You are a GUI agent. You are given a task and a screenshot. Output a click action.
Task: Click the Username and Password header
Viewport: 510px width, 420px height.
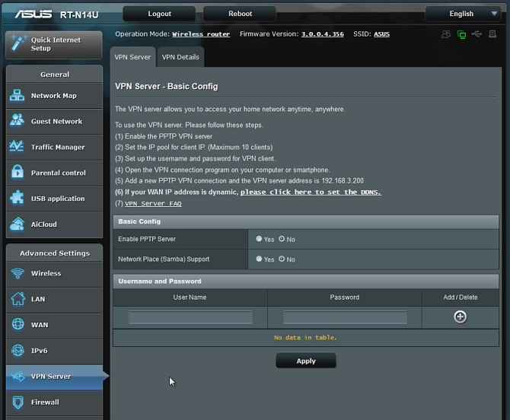(x=306, y=282)
